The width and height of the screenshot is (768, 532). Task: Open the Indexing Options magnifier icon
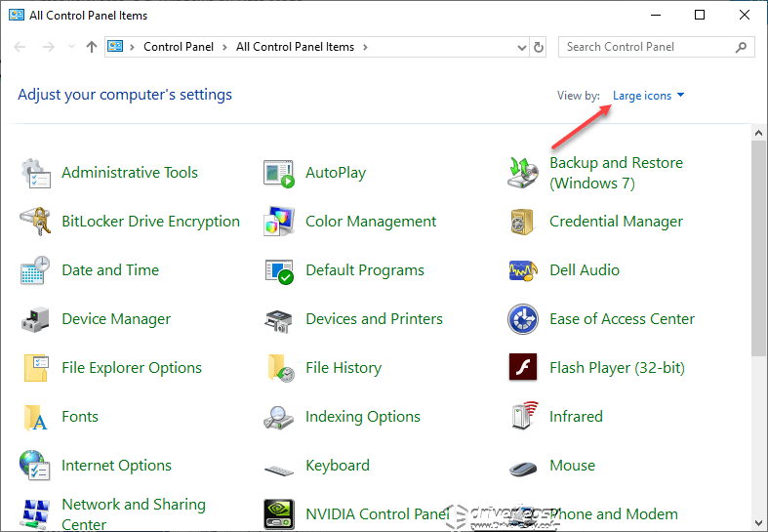coord(278,418)
